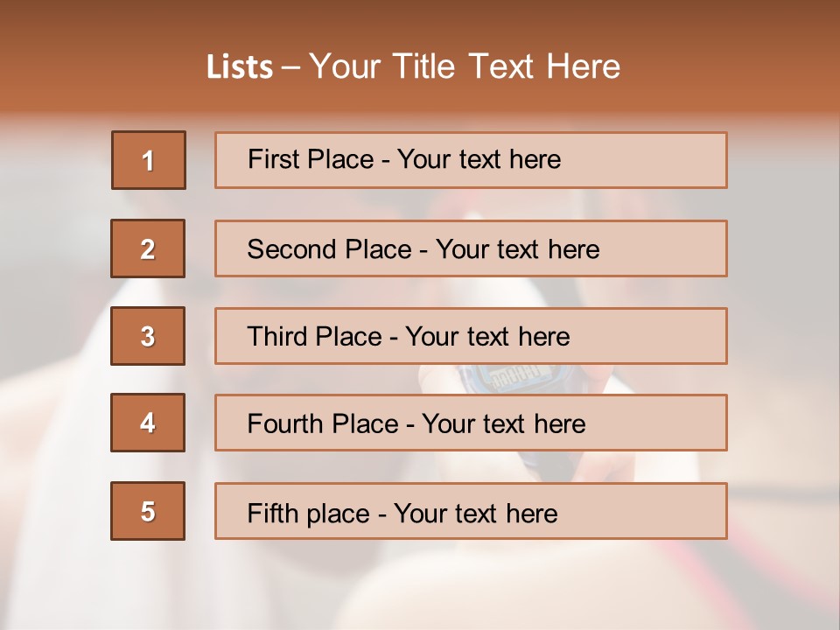Click the number 3 square
The image size is (840, 630).
pos(148,336)
